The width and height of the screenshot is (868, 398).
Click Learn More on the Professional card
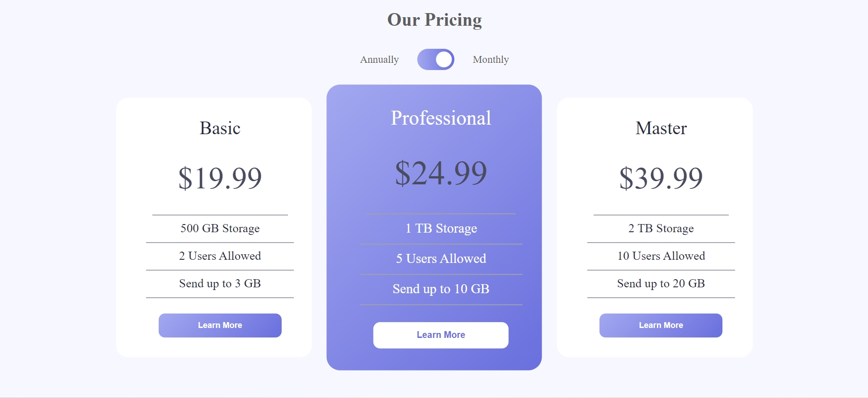(441, 335)
